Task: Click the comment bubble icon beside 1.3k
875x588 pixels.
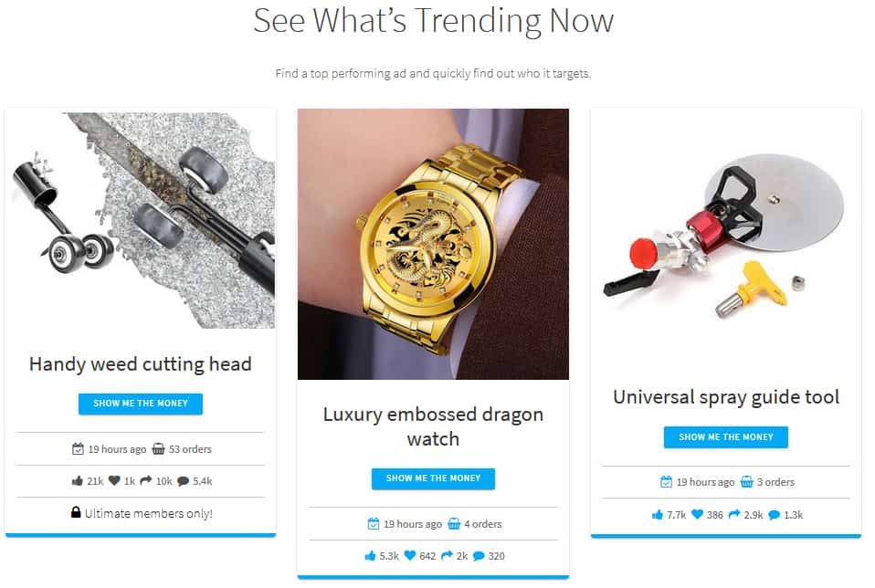Action: point(774,515)
